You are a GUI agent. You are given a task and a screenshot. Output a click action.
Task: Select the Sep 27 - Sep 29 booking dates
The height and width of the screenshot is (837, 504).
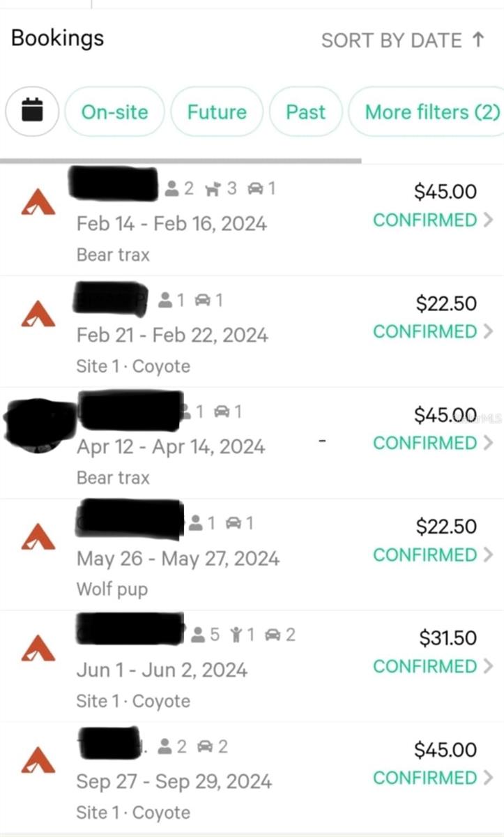pyautogui.click(x=174, y=781)
